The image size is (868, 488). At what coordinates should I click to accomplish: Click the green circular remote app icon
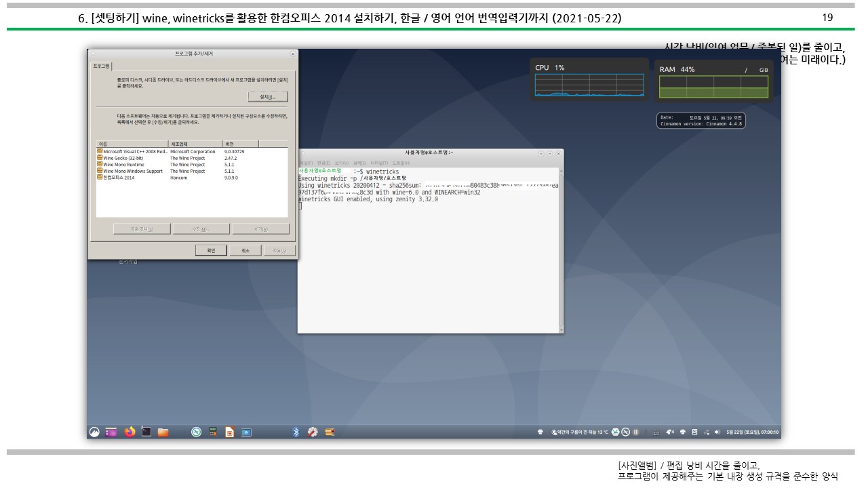click(196, 432)
